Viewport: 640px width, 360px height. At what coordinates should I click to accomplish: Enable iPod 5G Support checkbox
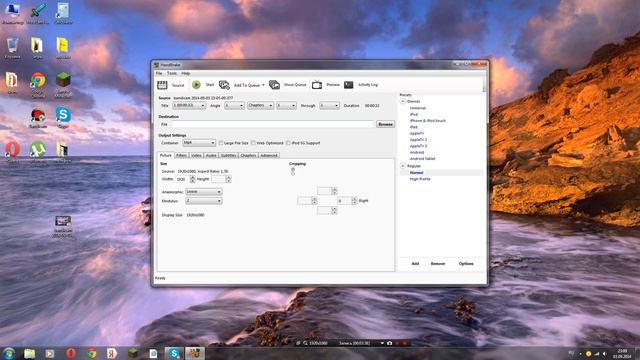click(288, 143)
